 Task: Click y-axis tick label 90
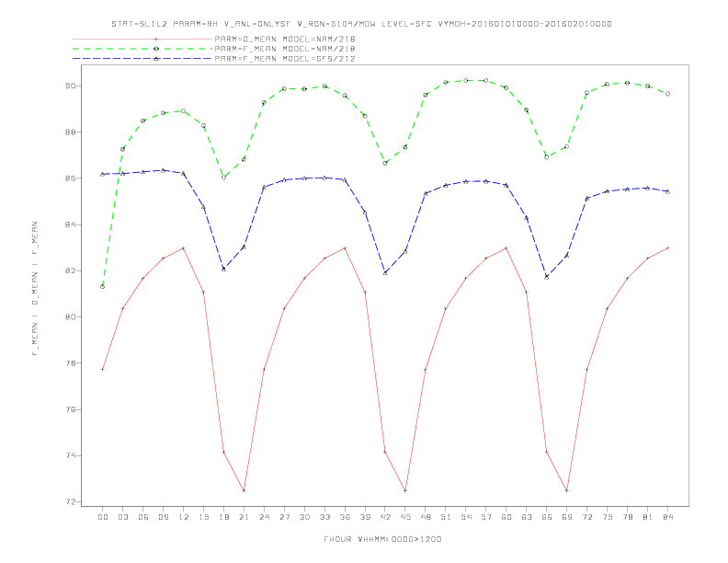click(x=70, y=86)
